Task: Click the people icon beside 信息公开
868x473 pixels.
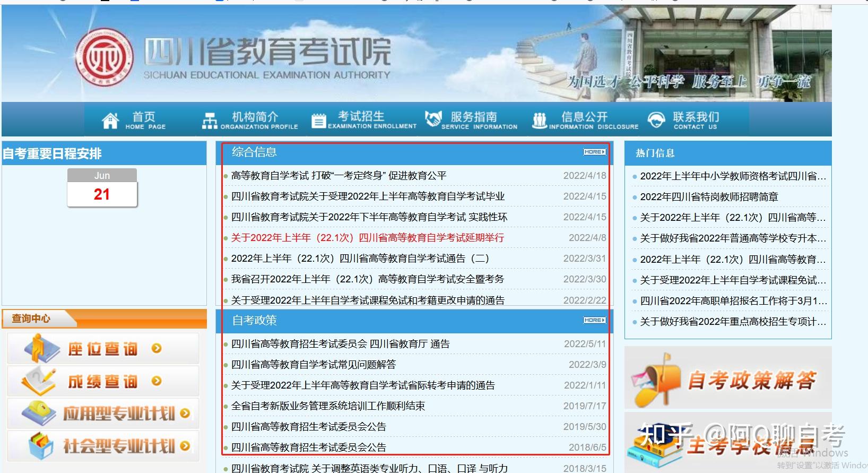Action: click(540, 121)
